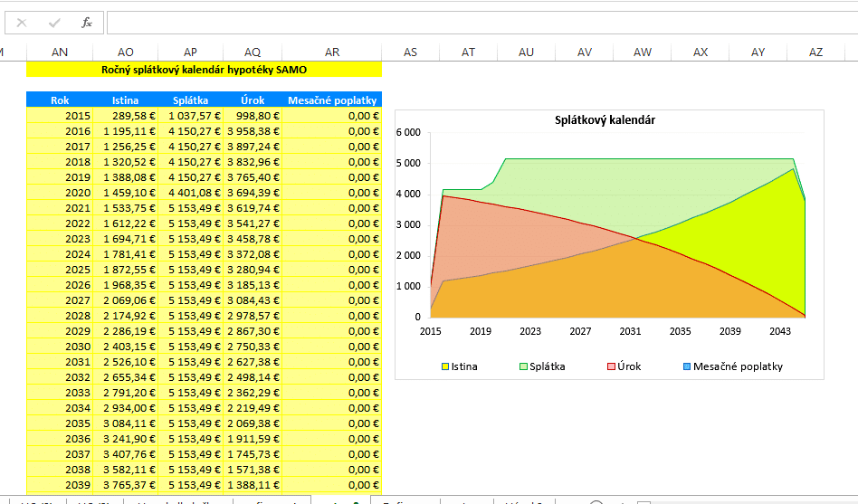Select column AW header

tap(642, 52)
